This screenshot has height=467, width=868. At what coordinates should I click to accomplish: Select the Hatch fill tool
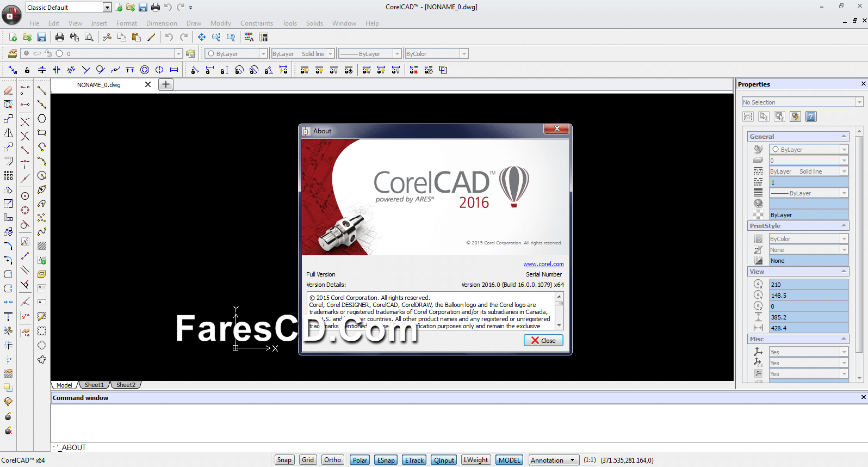tap(42, 246)
